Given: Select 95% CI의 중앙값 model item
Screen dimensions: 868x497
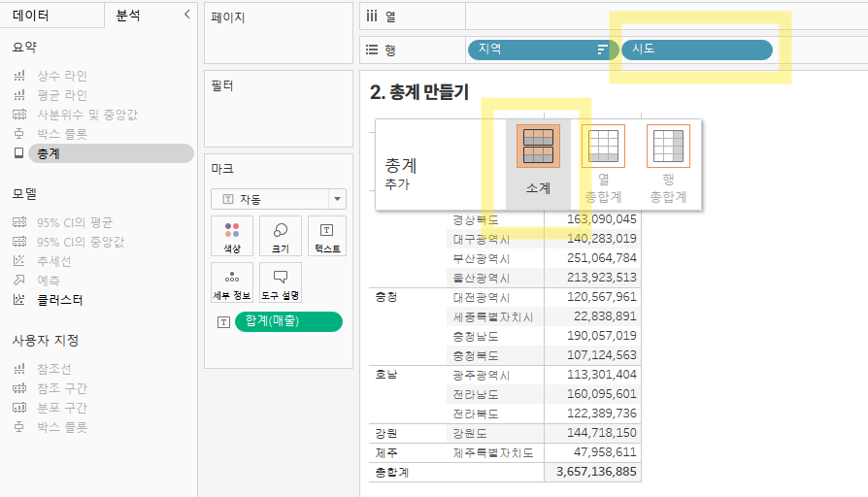Looking at the screenshot, I should coord(81,242).
